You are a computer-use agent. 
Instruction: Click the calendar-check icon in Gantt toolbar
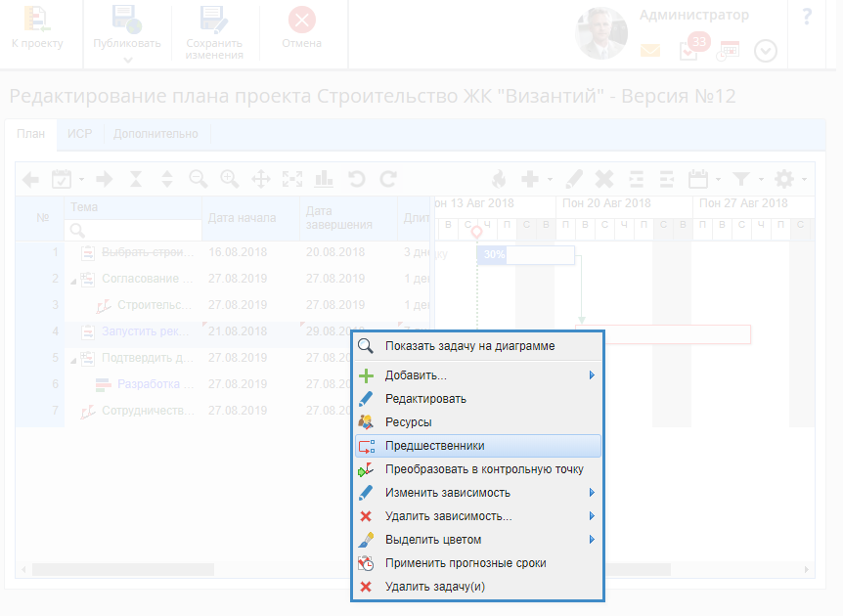[62, 179]
